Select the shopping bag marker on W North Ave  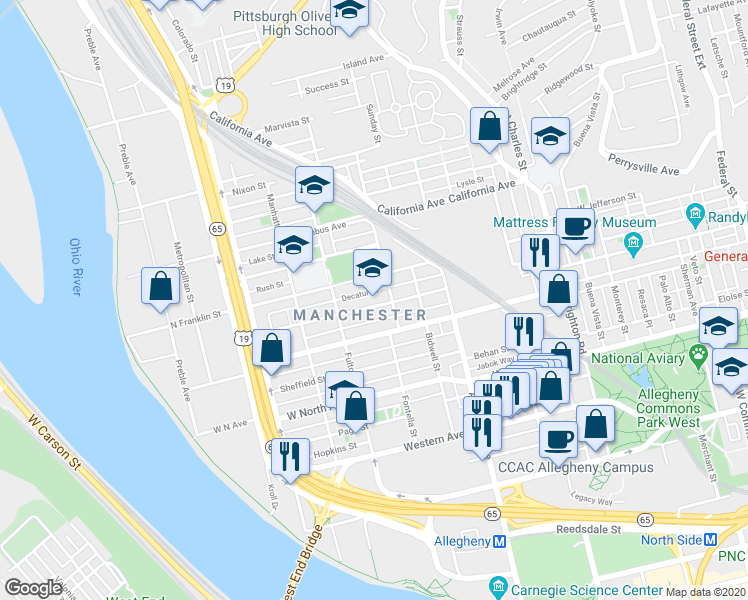click(x=355, y=407)
